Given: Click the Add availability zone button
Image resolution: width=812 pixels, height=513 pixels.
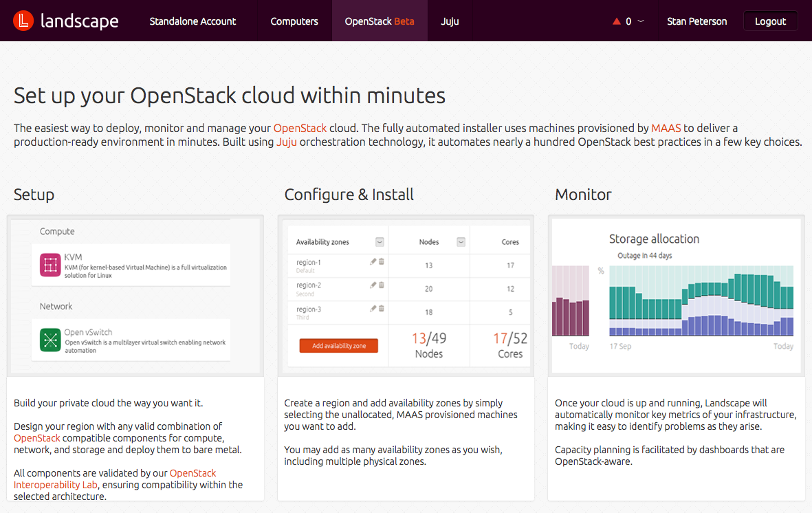Looking at the screenshot, I should (339, 346).
